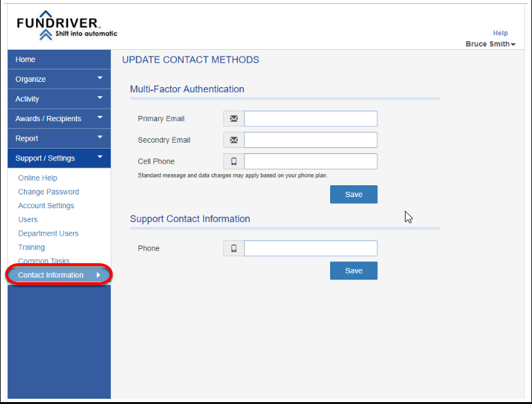Select the Support / Settings menu
The height and width of the screenshot is (404, 532).
59,158
